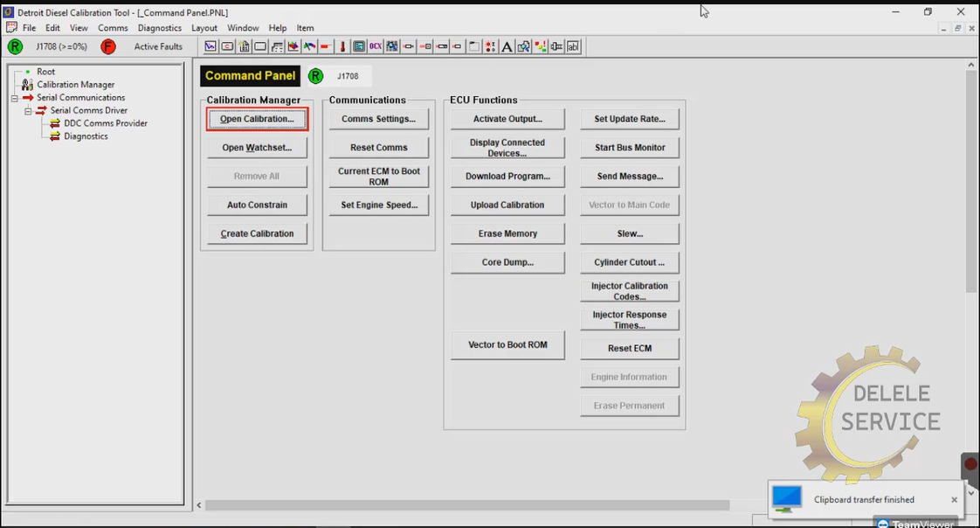
Task: Click the shapes with magnifier toolbar icon
Action: tap(524, 46)
